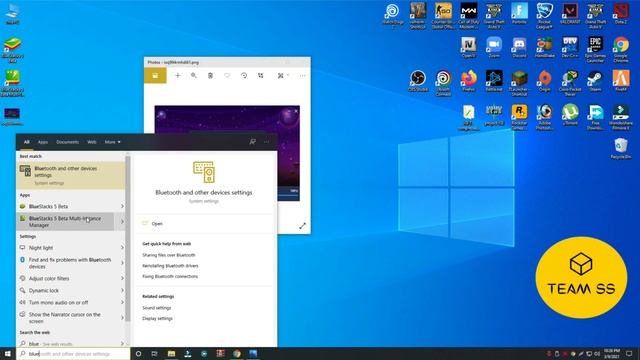Open the Google Chrome desktop shortcut
The image size is (640, 360).
pyautogui.click(x=621, y=49)
